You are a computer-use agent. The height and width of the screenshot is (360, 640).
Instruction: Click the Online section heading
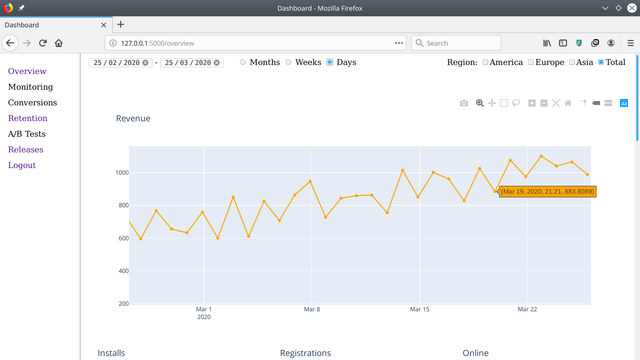[x=476, y=353]
